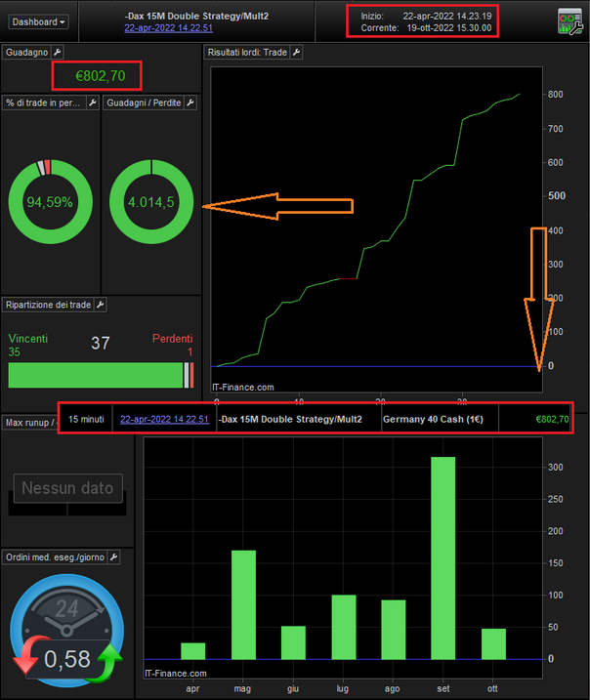590x700 pixels.
Task: Click wrench icon next to Risultati lordi: Trade
Action: point(296,53)
